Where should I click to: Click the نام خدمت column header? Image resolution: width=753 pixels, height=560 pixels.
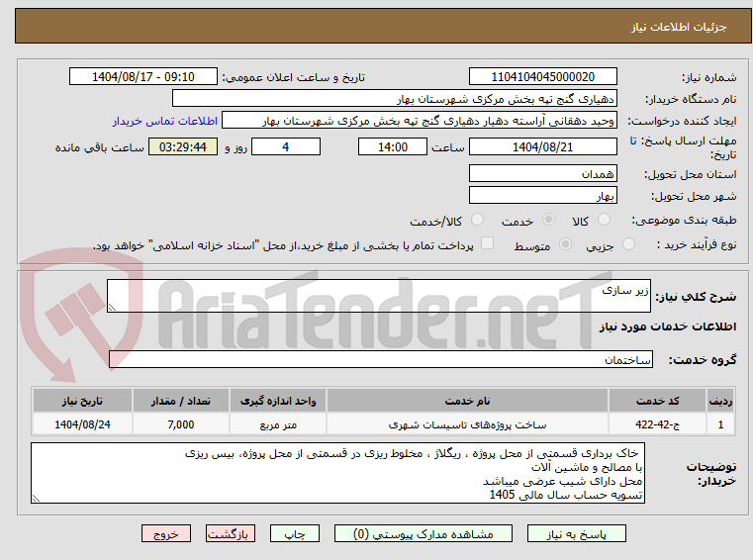tap(467, 401)
